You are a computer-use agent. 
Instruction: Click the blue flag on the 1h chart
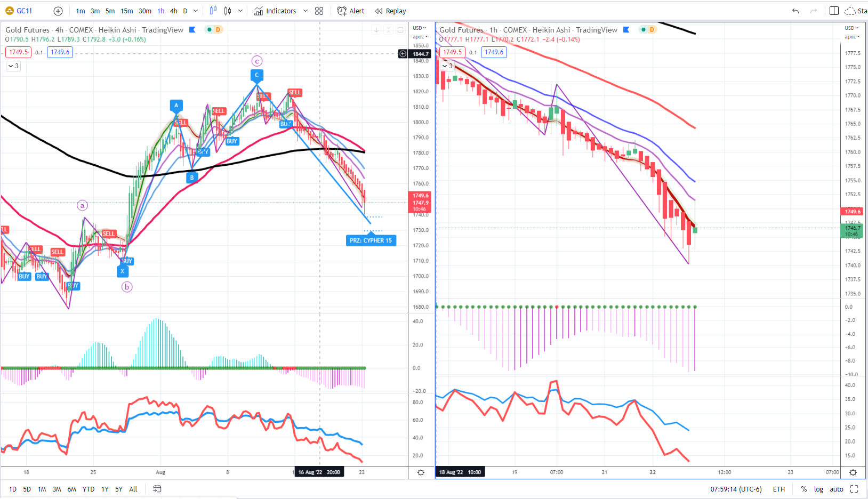point(626,30)
